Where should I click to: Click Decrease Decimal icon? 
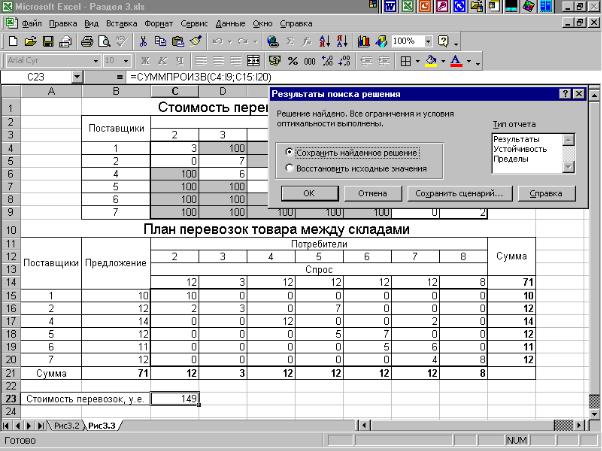pos(344,61)
